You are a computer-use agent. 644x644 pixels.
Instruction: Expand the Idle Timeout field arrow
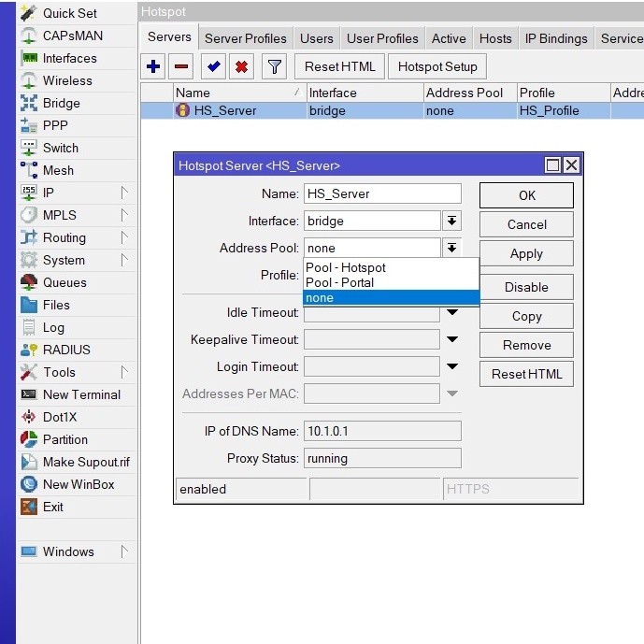[x=452, y=312]
